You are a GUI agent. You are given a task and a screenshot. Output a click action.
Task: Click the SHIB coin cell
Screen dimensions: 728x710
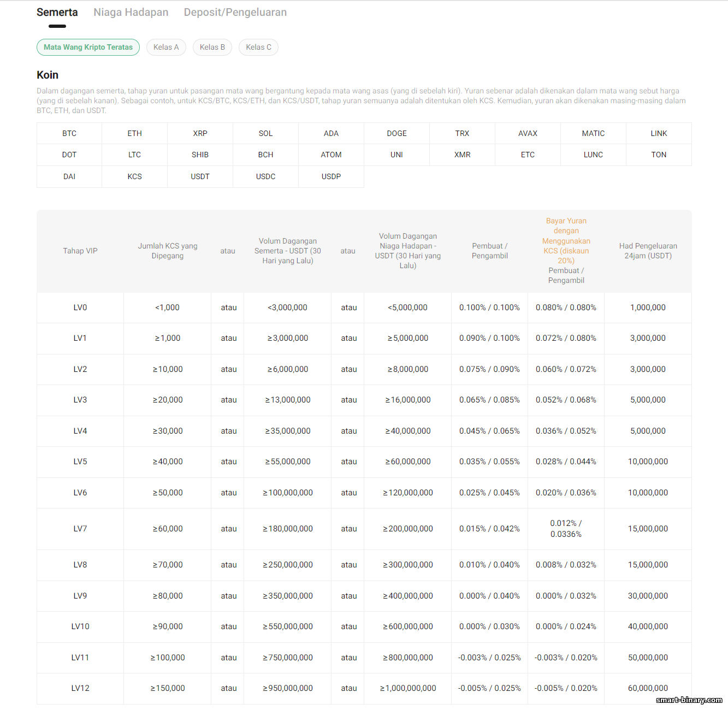(x=200, y=155)
